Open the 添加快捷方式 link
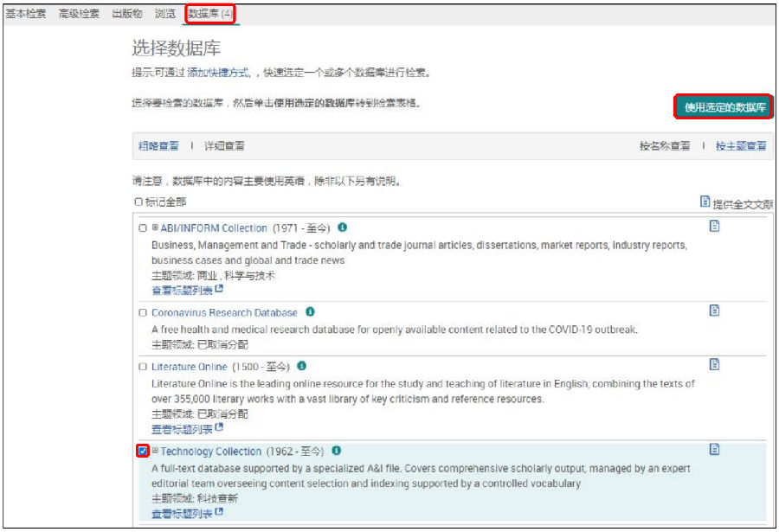This screenshot has height=532, width=779. pyautogui.click(x=219, y=73)
